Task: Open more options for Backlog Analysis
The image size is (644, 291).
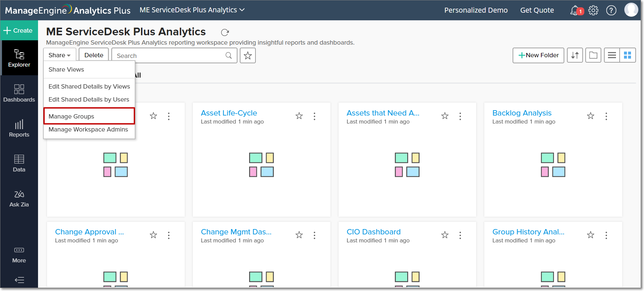Action: tap(606, 116)
